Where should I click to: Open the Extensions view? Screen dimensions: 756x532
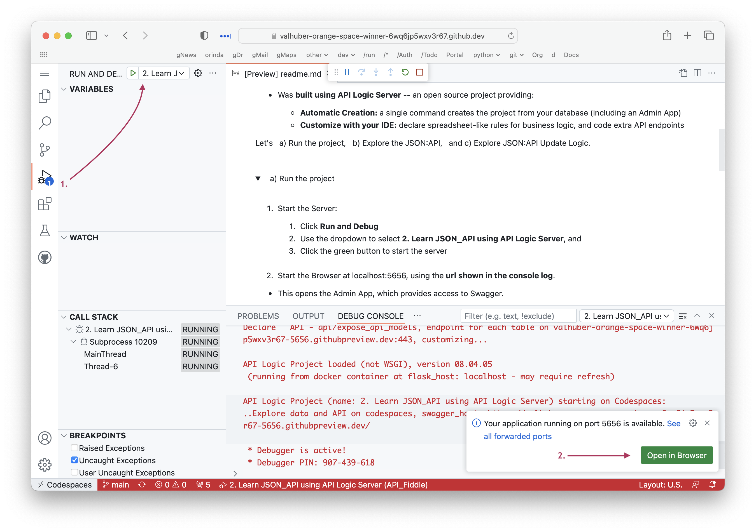45,204
